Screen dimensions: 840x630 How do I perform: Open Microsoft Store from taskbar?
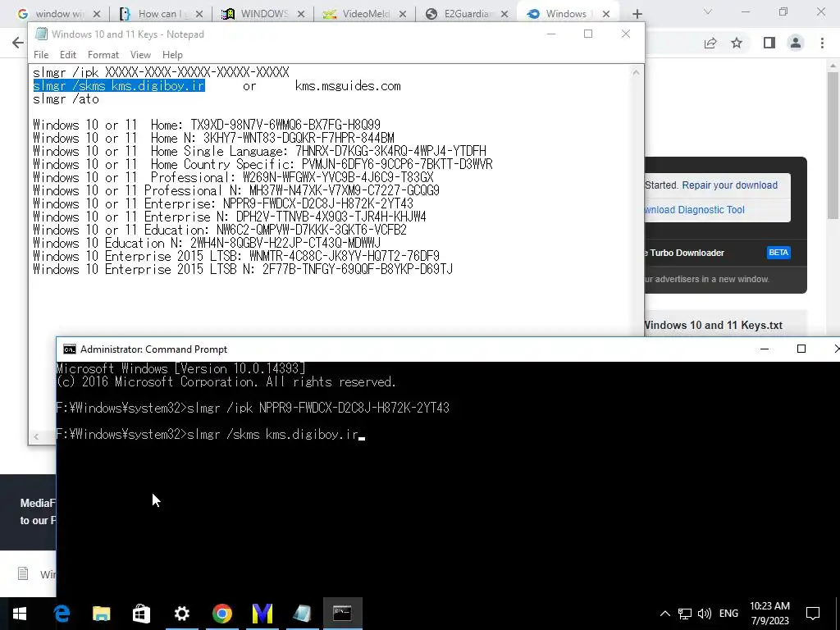tap(141, 614)
